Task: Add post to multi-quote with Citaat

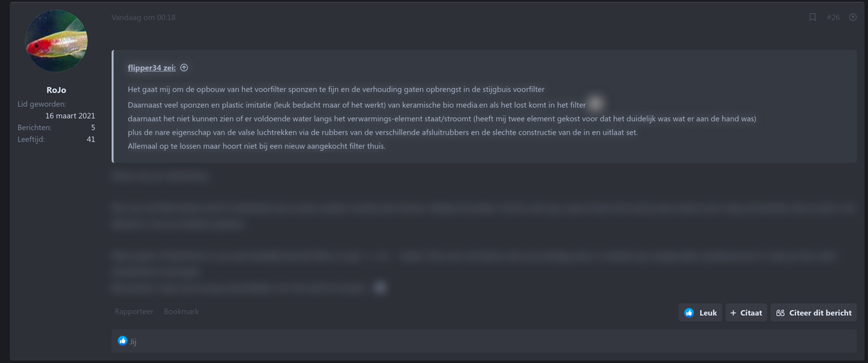Action: pyautogui.click(x=745, y=313)
